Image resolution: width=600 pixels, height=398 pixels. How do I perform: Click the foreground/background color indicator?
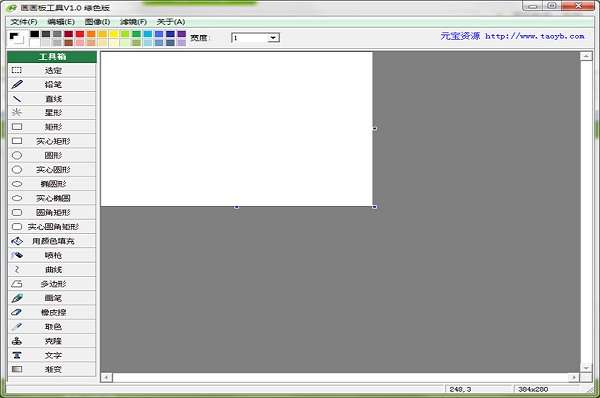(16, 38)
